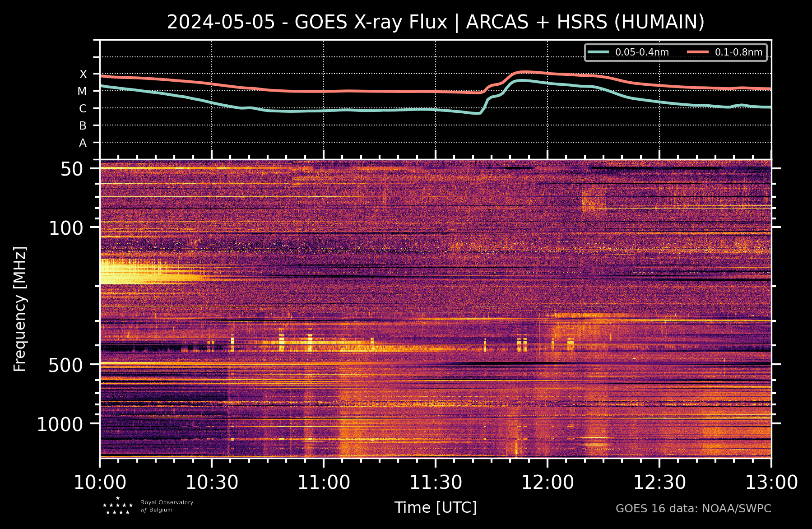Click the 500 MHz frequency tick label
812x529 pixels.
point(65,365)
